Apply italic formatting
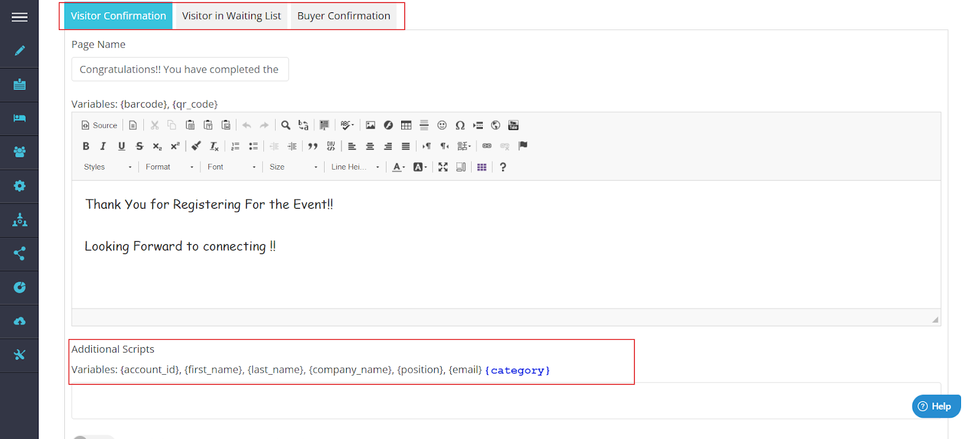 click(x=103, y=146)
